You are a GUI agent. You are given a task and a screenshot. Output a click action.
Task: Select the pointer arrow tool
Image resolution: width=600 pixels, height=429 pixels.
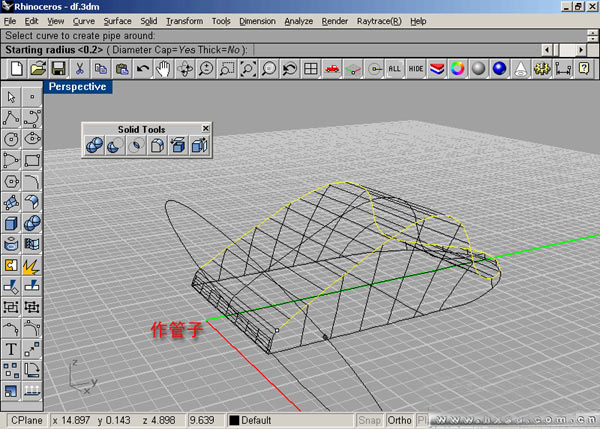pos(11,97)
